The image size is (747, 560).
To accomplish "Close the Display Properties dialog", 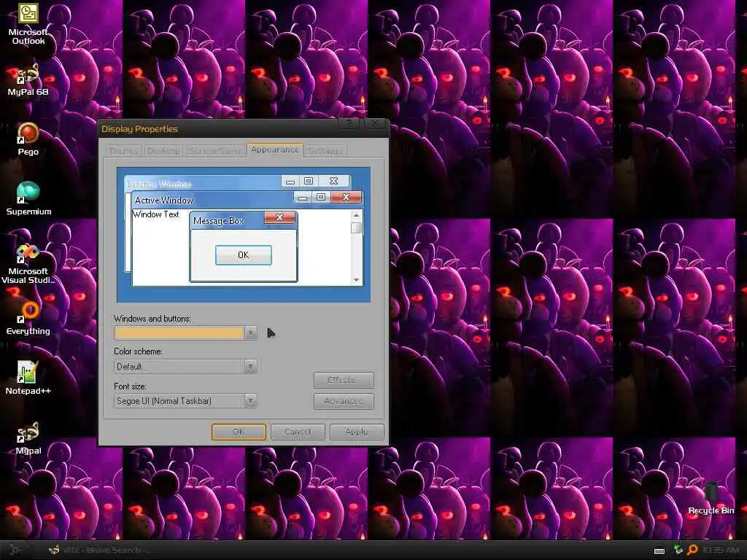I will click(375, 124).
